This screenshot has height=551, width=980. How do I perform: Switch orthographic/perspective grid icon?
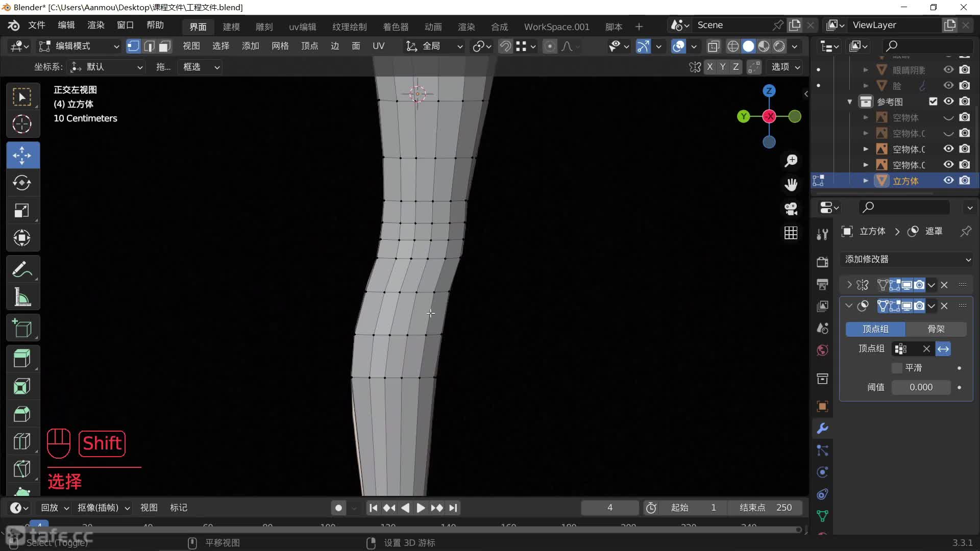[791, 233]
